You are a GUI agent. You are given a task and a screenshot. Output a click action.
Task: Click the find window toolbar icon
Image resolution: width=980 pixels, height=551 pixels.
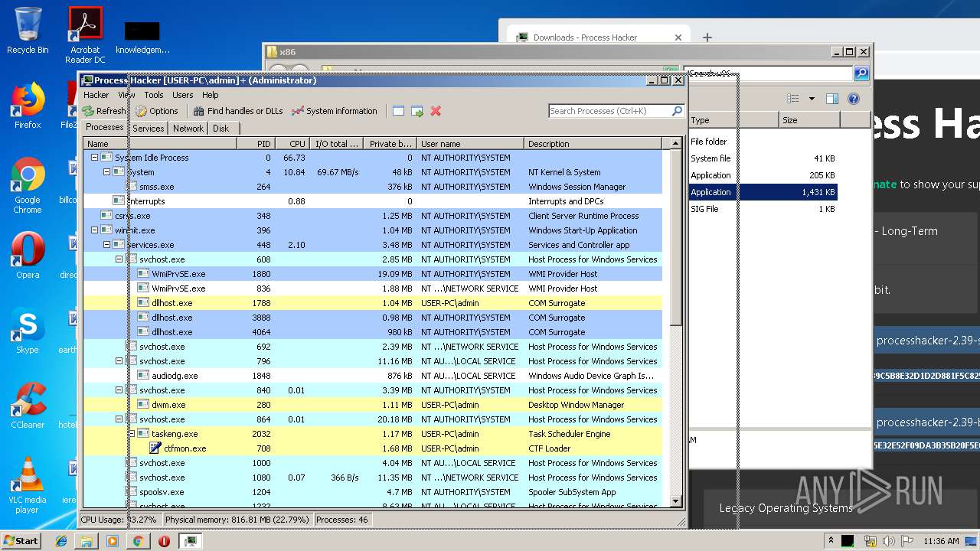tap(398, 111)
